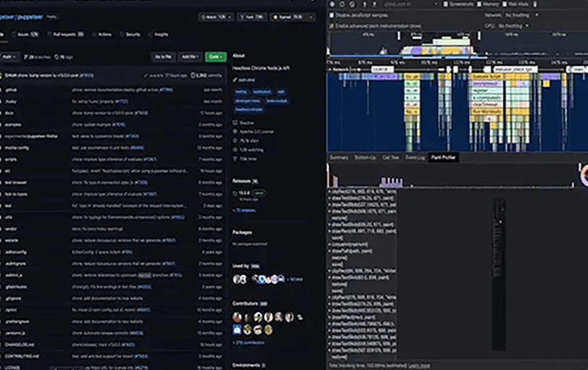Open the Network throttling dropdown
This screenshot has height=370, width=588.
518,14
